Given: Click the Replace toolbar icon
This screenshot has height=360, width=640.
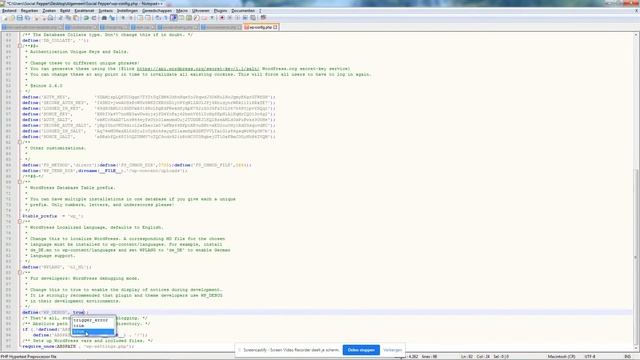Looking at the screenshot, I should point(111,18).
